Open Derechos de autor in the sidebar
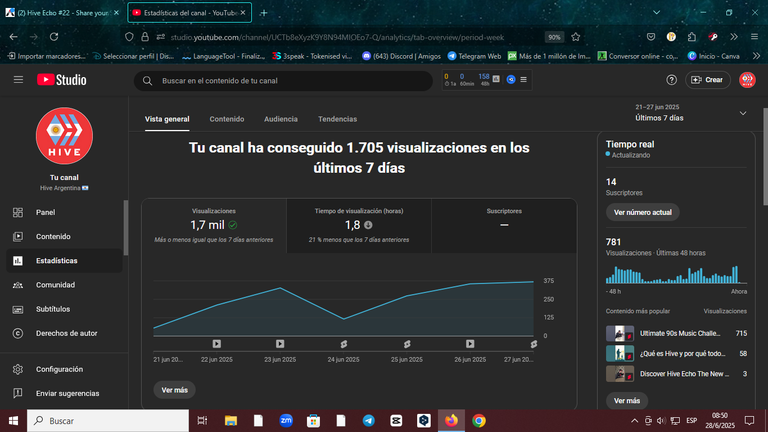Viewport: 768px width, 432px height. click(64, 333)
